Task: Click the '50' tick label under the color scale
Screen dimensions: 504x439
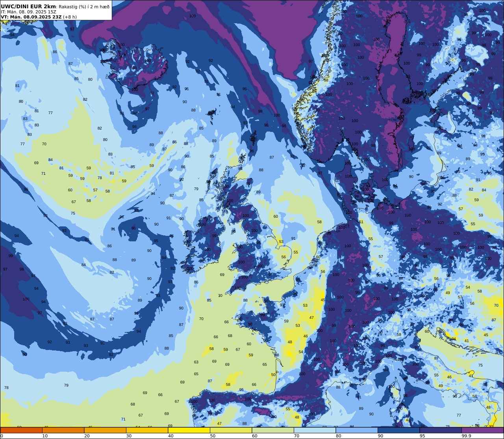Action: (x=213, y=436)
